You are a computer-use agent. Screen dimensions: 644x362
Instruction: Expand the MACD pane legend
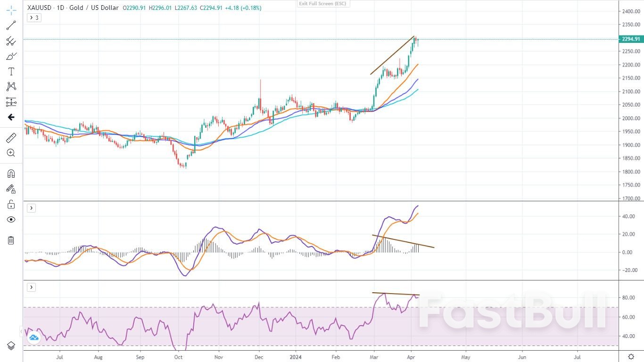click(31, 208)
